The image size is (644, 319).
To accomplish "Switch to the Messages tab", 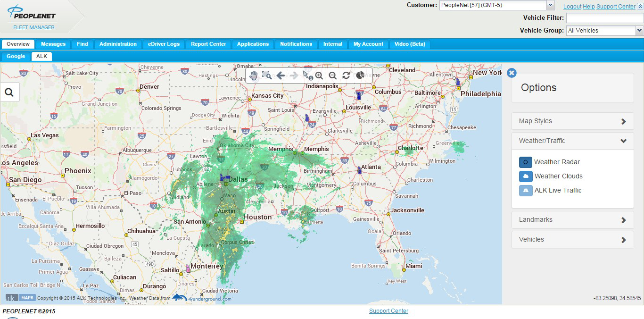I will coord(53,44).
